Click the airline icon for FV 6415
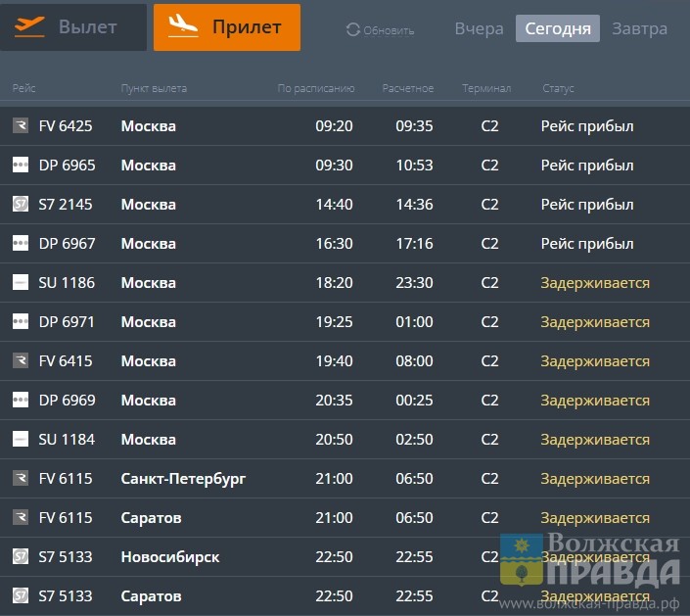The height and width of the screenshot is (616, 690). pos(21,361)
